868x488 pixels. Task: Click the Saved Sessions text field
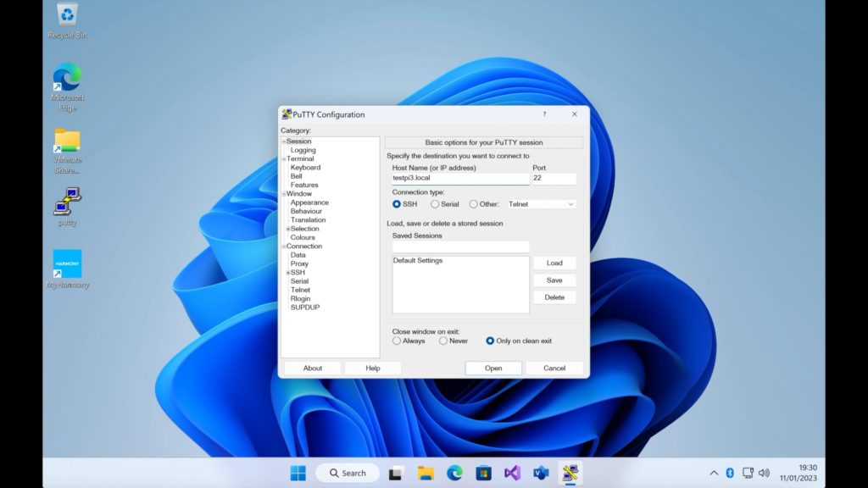[x=460, y=247]
